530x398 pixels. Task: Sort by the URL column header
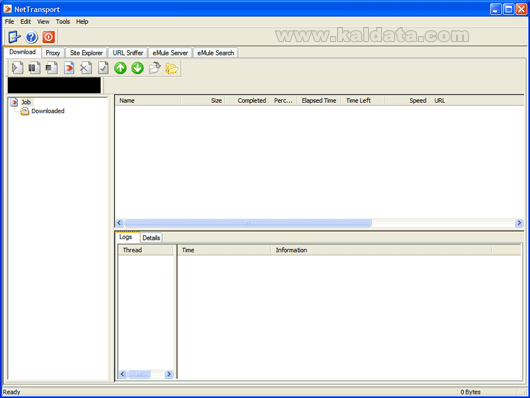click(477, 100)
